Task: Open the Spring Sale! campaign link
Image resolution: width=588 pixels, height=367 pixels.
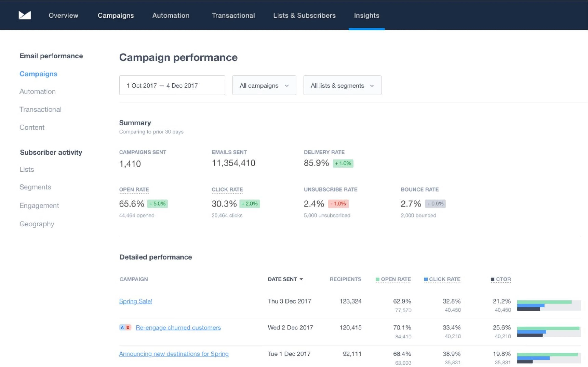Action: (136, 301)
